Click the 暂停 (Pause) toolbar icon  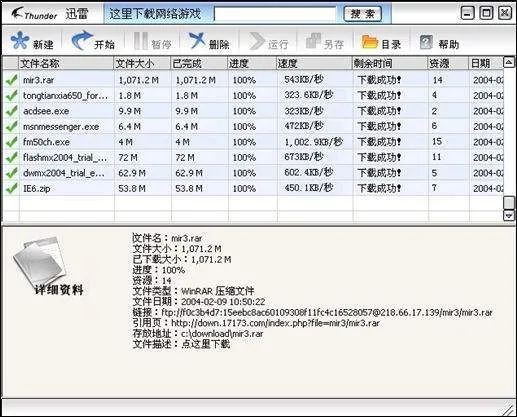(x=140, y=41)
